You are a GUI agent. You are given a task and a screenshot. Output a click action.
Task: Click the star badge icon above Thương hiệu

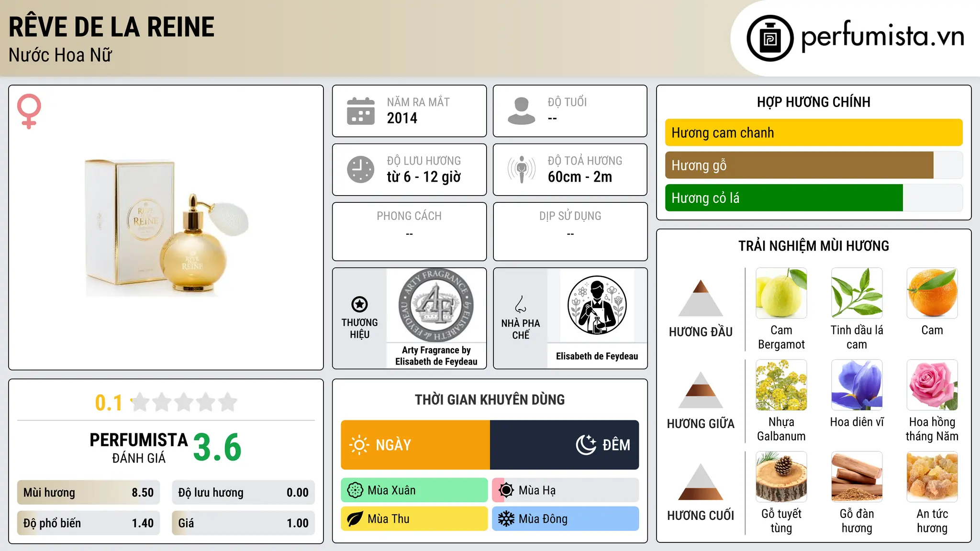pos(359,304)
